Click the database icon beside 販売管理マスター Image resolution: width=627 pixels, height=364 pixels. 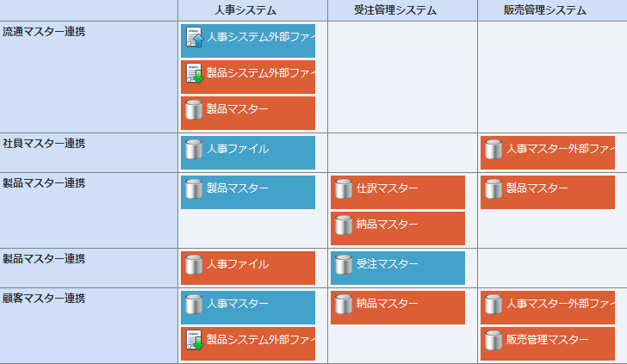494,340
